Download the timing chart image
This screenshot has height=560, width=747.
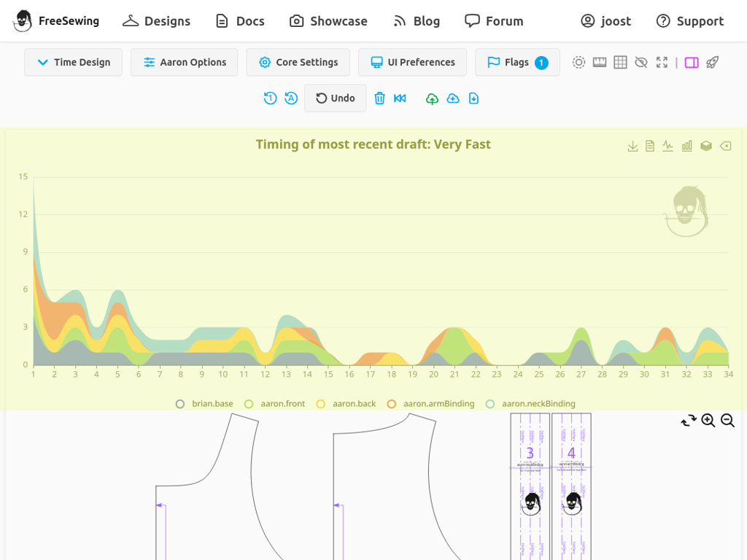(x=632, y=146)
